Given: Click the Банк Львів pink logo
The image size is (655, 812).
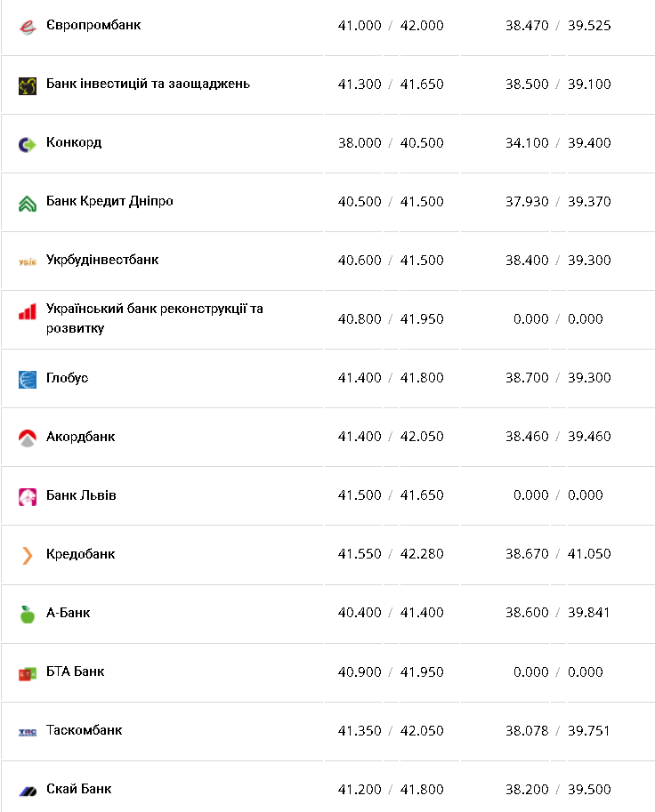Looking at the screenshot, I should [x=28, y=496].
